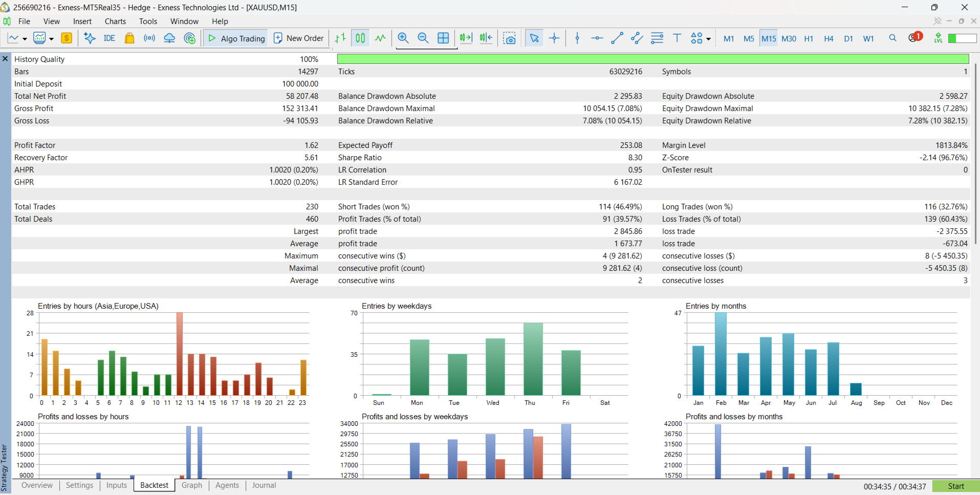Open the IDE MetaEditor icon

tap(109, 38)
